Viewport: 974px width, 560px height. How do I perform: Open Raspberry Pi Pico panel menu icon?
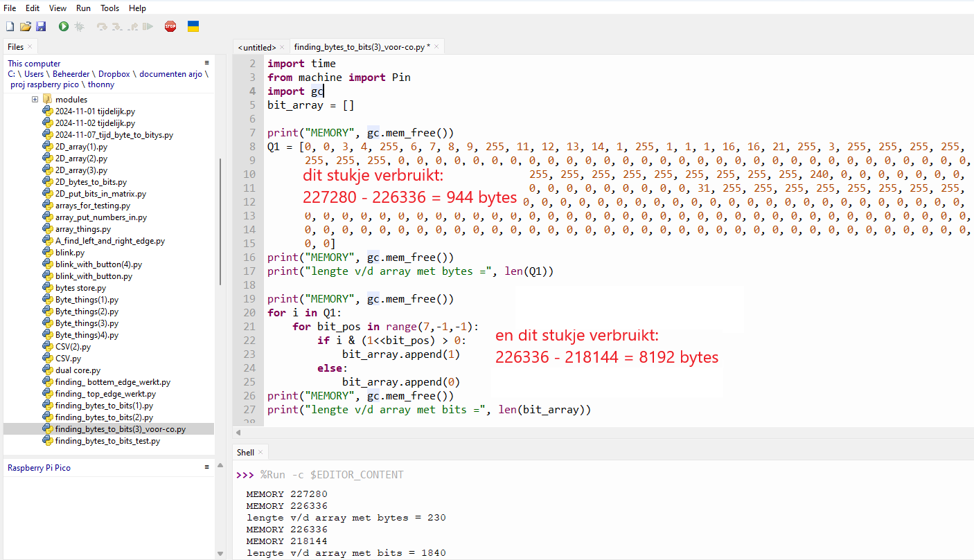click(206, 467)
